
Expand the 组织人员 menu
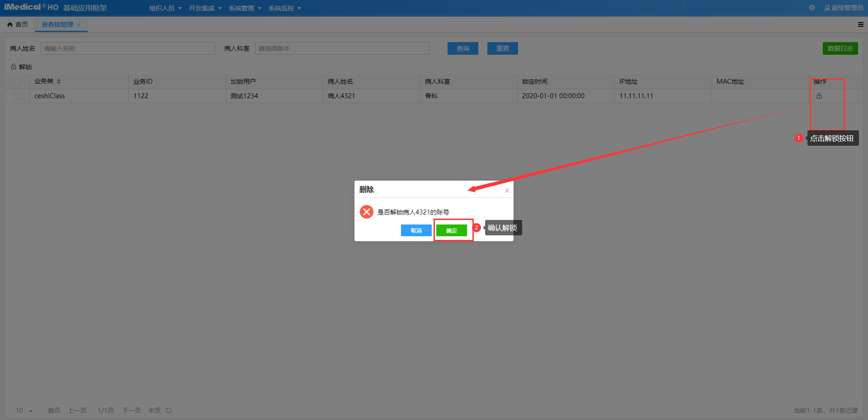point(165,8)
